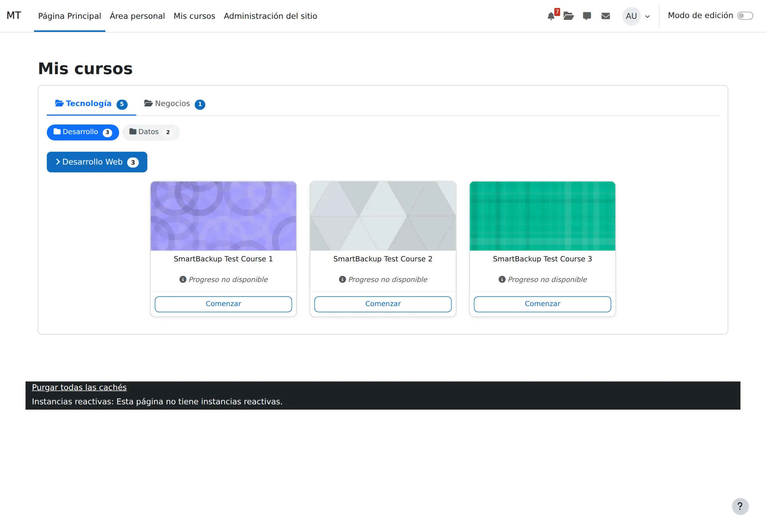Image resolution: width=766 pixels, height=532 pixels.
Task: Click the purple circles course thumbnail
Action: click(x=223, y=216)
